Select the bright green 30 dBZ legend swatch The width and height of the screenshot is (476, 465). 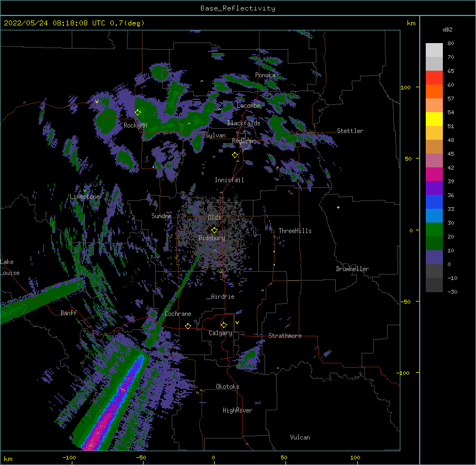click(434, 230)
